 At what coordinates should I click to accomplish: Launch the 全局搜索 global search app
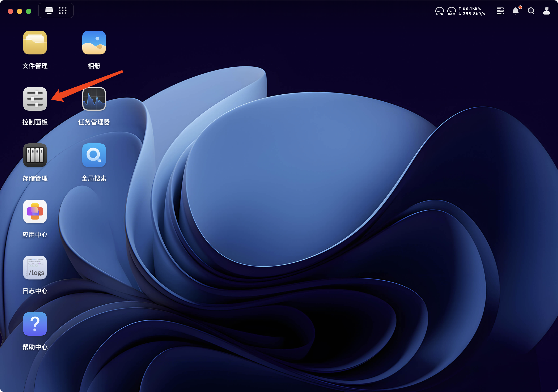94,155
